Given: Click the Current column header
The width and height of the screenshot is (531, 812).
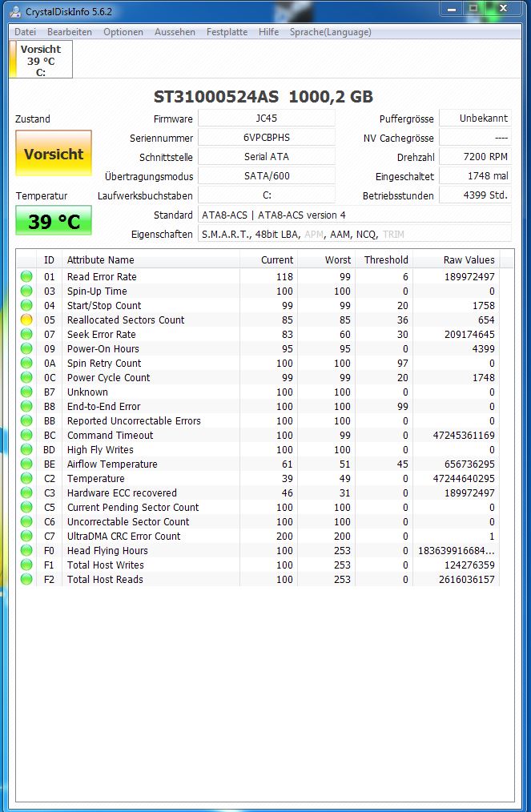Looking at the screenshot, I should pos(268,260).
